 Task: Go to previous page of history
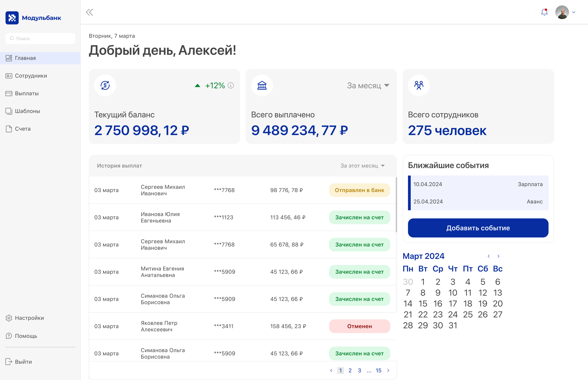coord(331,370)
